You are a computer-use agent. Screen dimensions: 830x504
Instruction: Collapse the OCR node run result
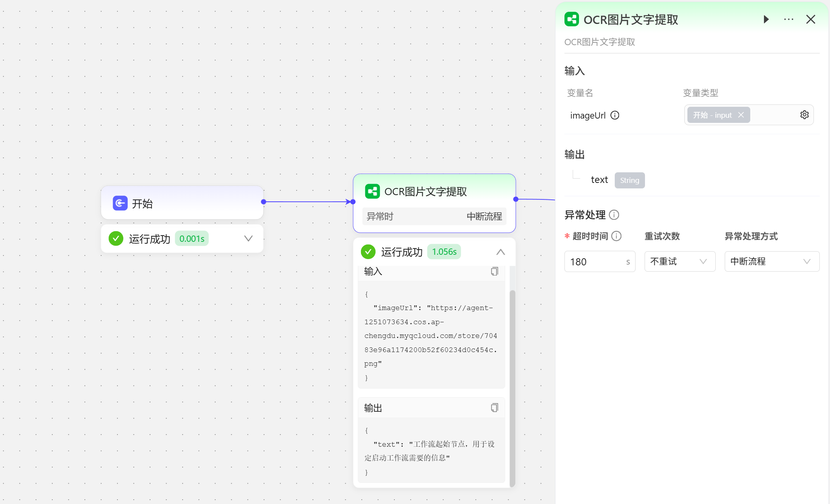tap(500, 252)
